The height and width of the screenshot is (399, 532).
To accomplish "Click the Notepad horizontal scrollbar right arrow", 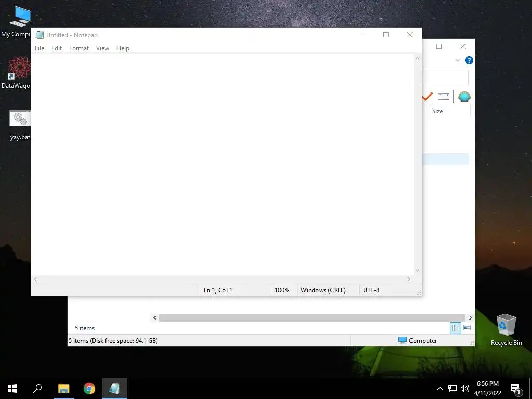I will tap(409, 279).
